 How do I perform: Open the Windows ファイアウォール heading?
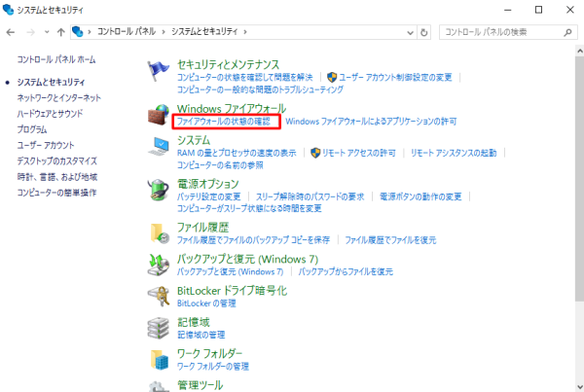click(232, 109)
